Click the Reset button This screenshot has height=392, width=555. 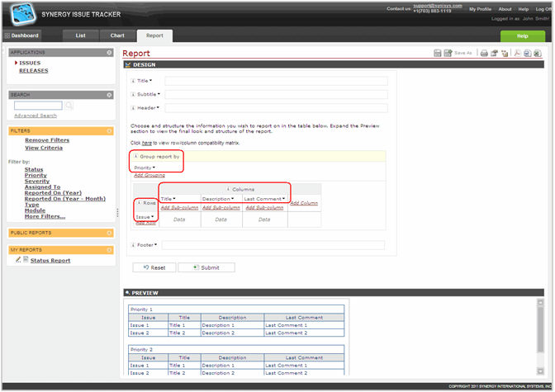point(154,267)
